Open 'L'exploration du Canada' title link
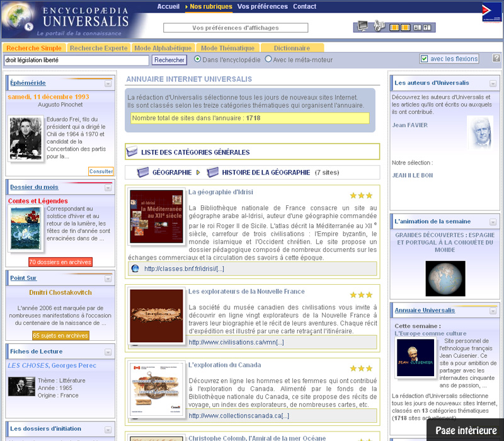 coord(224,365)
